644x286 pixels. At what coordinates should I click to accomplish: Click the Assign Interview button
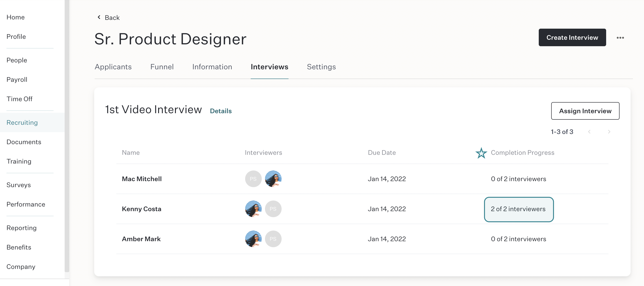point(585,111)
